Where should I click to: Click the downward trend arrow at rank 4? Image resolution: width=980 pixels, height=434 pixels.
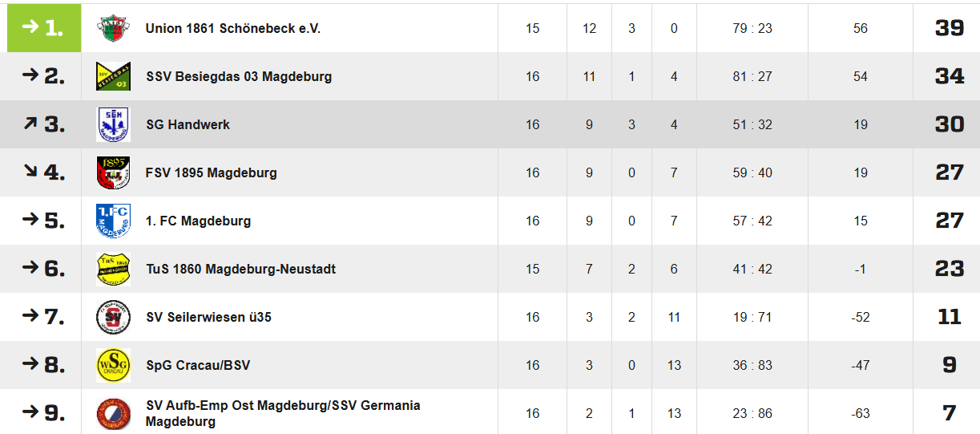coord(31,170)
